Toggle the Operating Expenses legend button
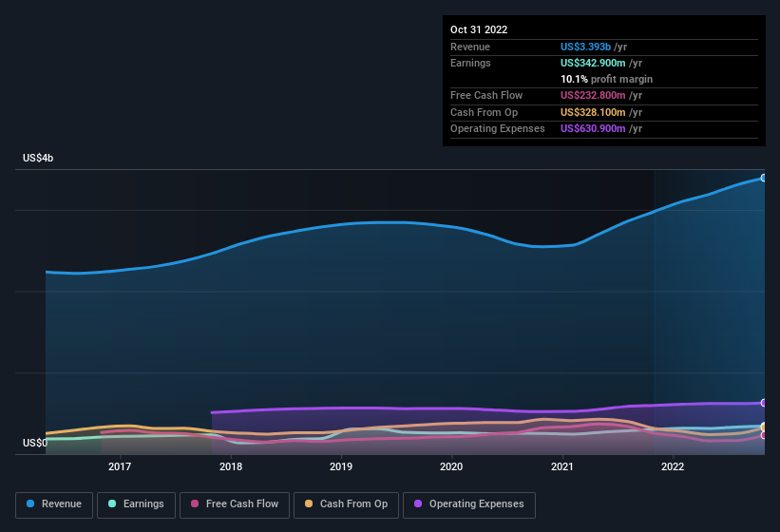The width and height of the screenshot is (780, 532). point(469,504)
